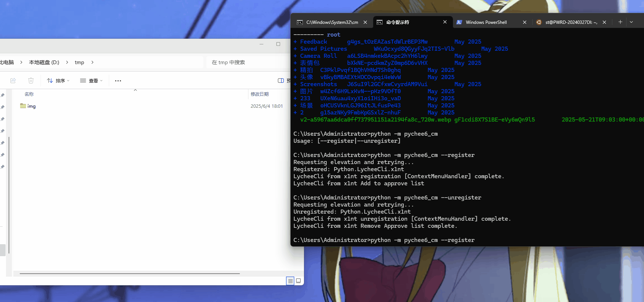Open the 查看 view dropdown
Screen dimensions: 644x302
[91, 81]
